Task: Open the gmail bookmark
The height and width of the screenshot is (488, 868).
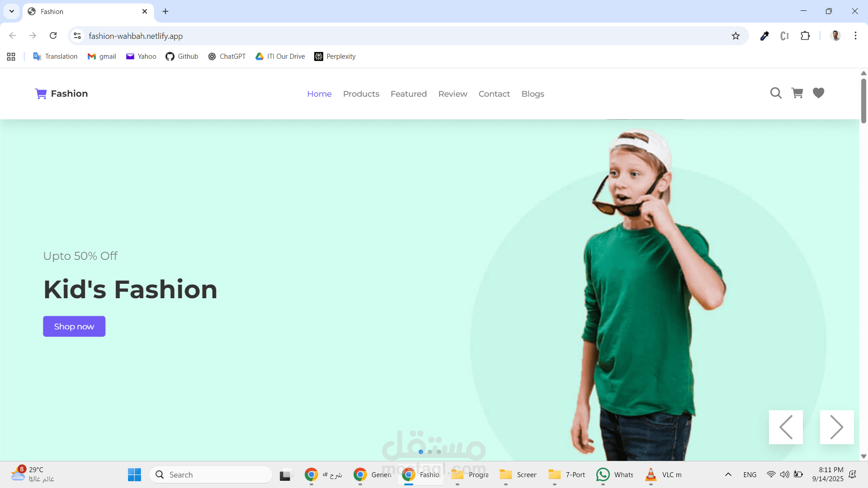Action: tap(102, 56)
